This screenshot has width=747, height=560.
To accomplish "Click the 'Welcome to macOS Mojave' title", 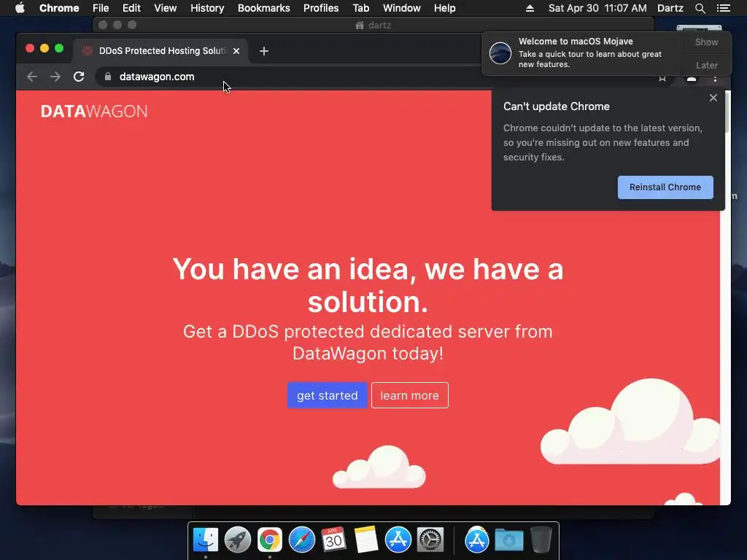I will pos(576,42).
